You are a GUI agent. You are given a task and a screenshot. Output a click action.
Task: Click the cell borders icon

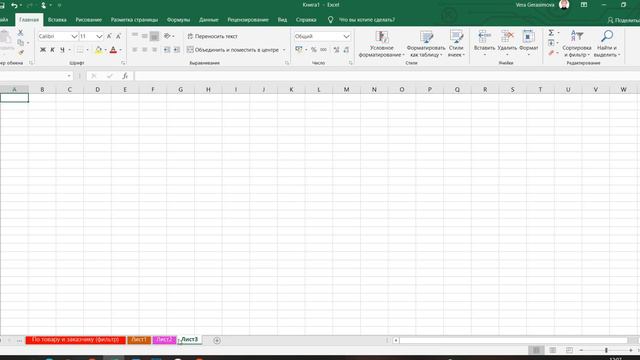point(80,50)
